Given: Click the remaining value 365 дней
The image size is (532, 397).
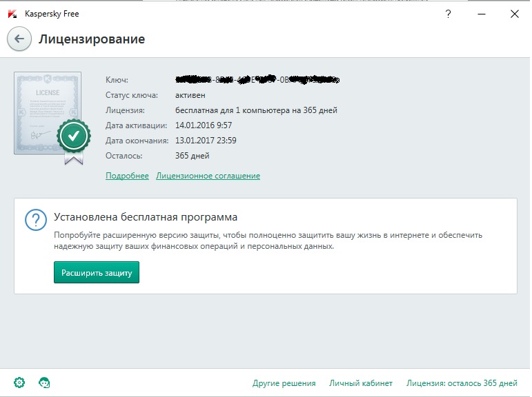Looking at the screenshot, I should [x=192, y=156].
